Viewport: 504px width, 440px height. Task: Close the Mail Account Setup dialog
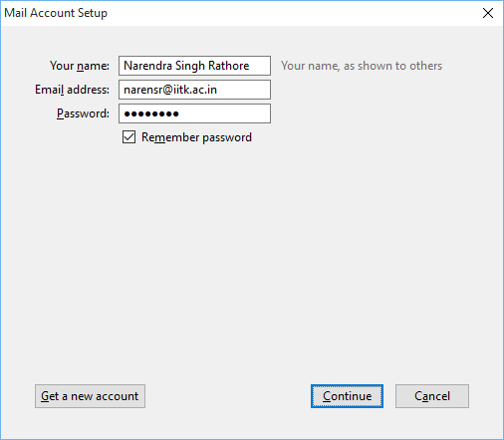(488, 13)
